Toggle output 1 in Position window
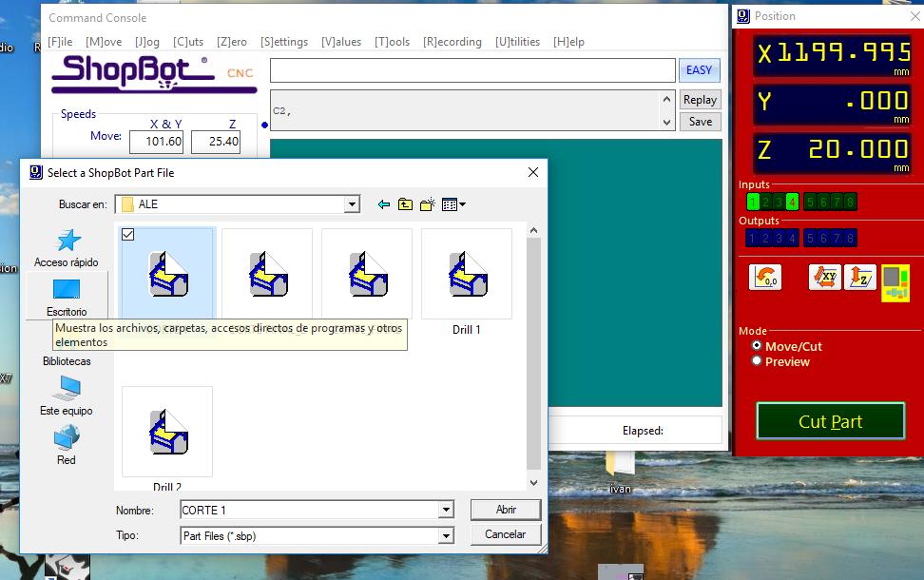This screenshot has height=580, width=924. [x=752, y=238]
